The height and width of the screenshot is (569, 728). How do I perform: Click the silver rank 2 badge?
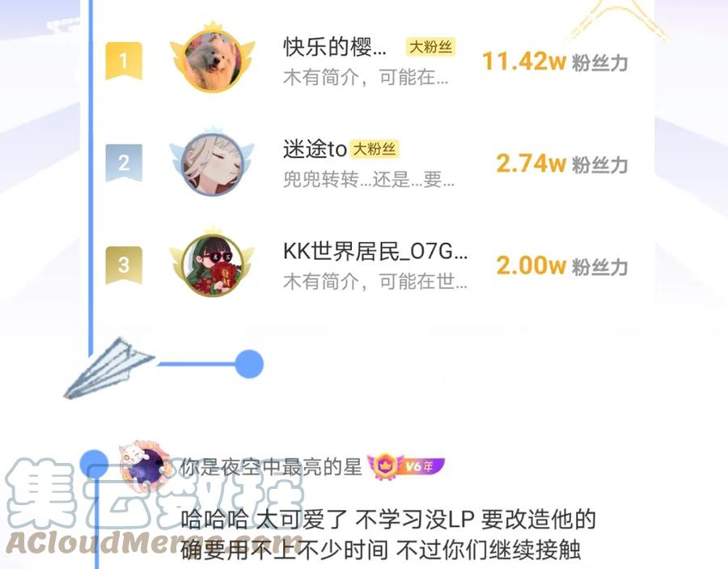(x=124, y=163)
